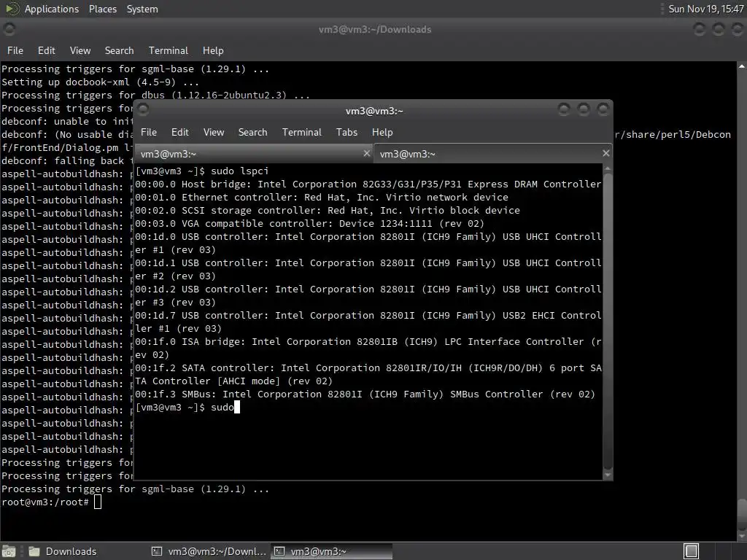Maximize the front vm3@vm3:~ terminal window

(584, 110)
